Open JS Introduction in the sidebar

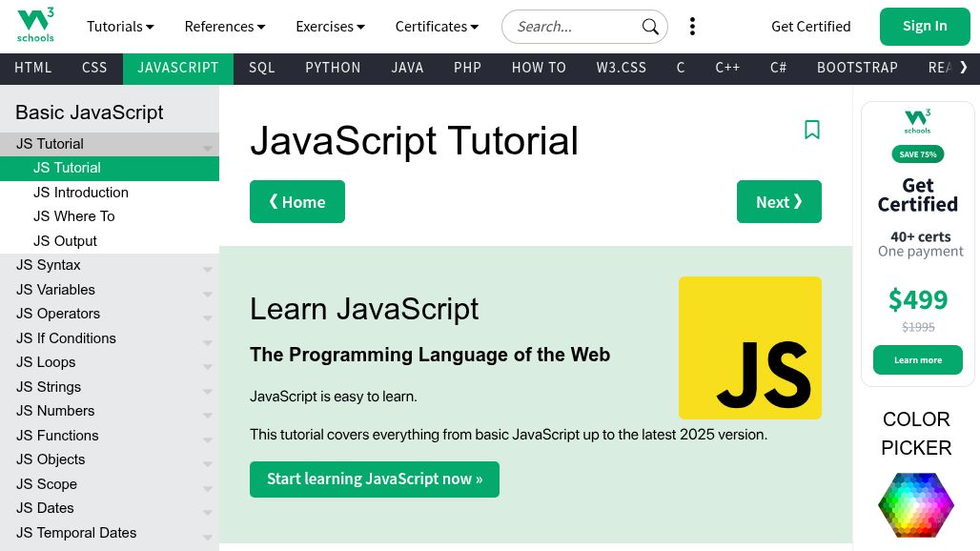point(81,193)
